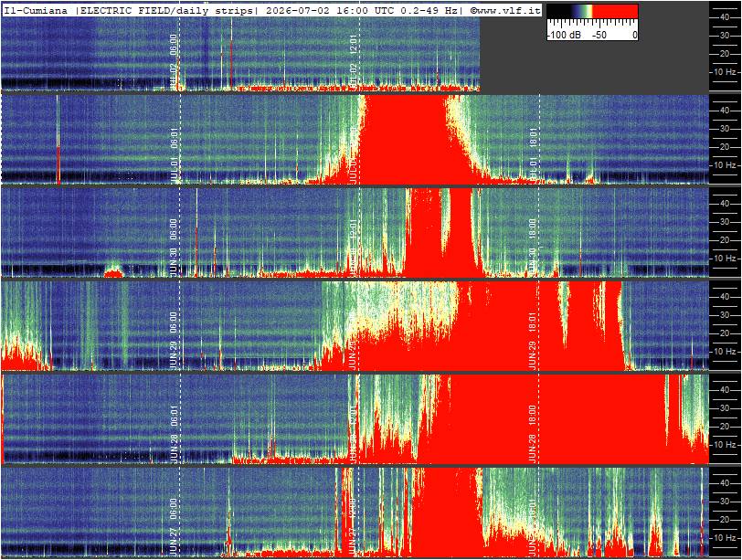Click the 10 Hz label on JUN-29 strip axis
Image resolution: width=742 pixels, height=560 pixels.
pos(725,352)
